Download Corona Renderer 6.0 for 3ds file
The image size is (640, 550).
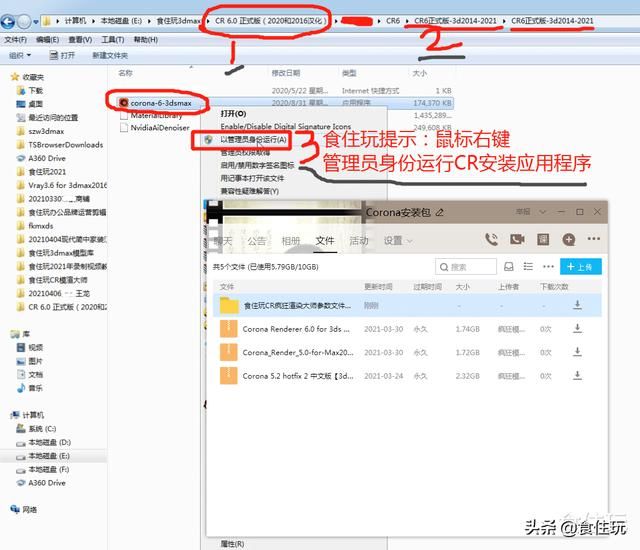pyautogui.click(x=577, y=328)
